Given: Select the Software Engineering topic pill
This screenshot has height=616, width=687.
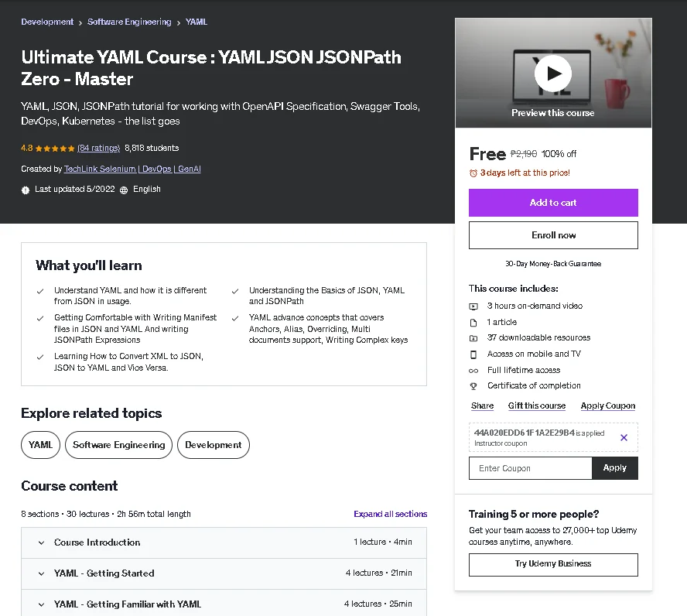Looking at the screenshot, I should pyautogui.click(x=118, y=445).
